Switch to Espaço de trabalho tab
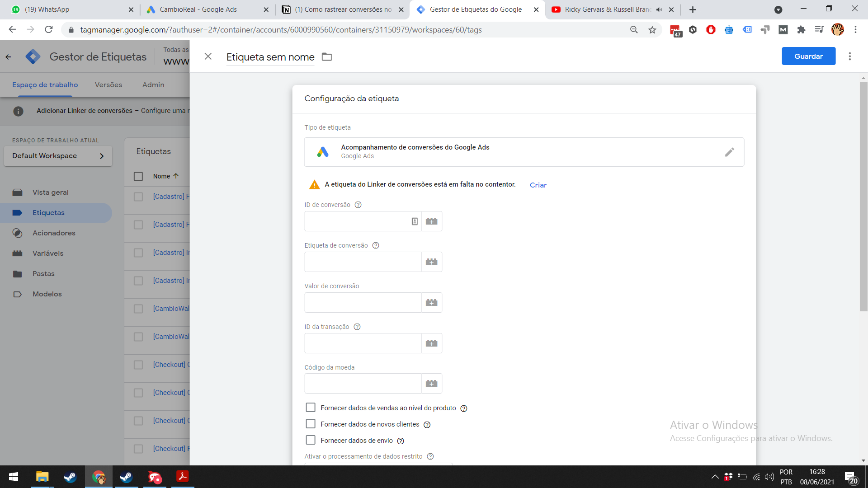The image size is (868, 488). 45,85
